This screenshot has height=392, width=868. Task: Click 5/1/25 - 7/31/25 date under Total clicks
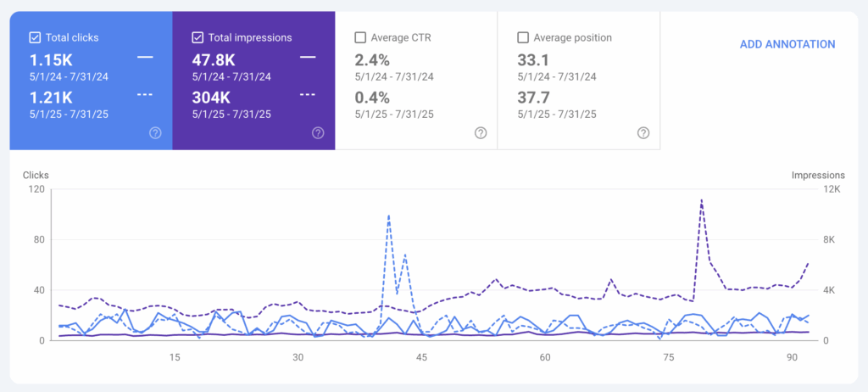[69, 115]
